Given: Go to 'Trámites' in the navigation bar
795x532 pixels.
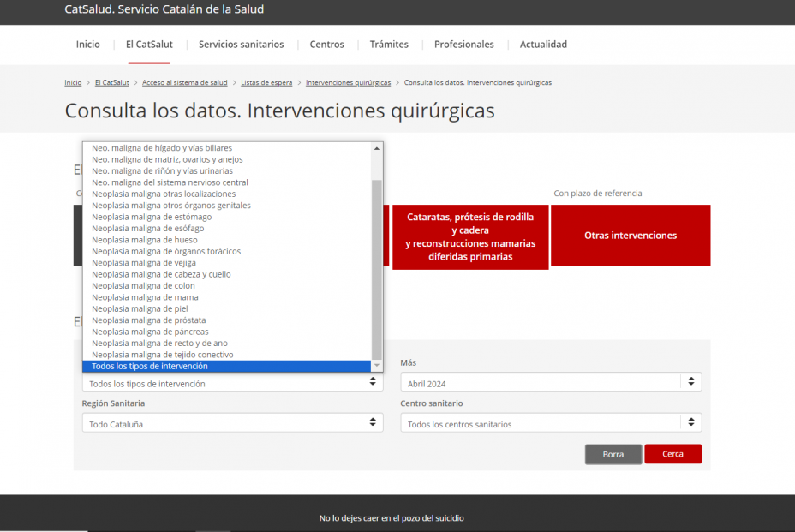Looking at the screenshot, I should pyautogui.click(x=389, y=44).
